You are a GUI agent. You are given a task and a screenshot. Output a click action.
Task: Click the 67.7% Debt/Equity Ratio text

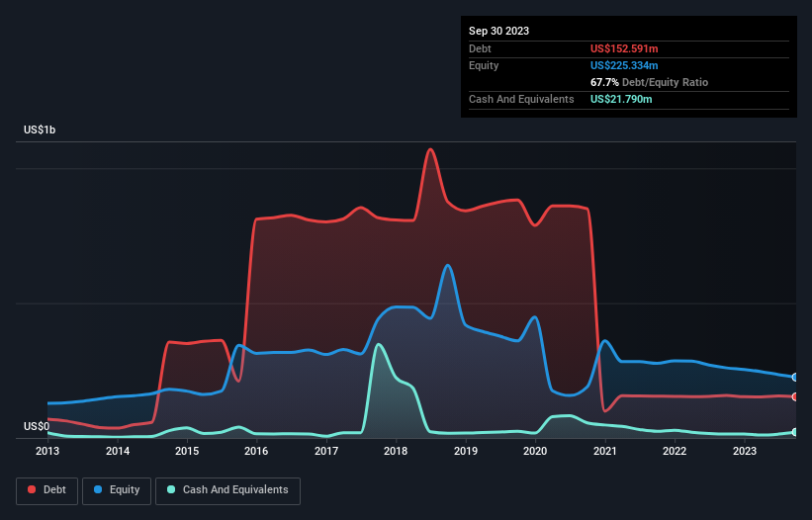pos(649,82)
